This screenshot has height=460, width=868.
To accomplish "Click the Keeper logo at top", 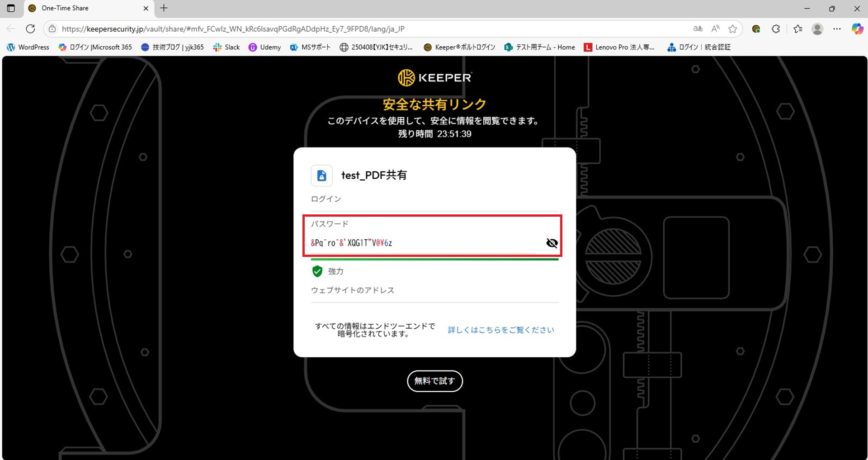I will tap(434, 78).
